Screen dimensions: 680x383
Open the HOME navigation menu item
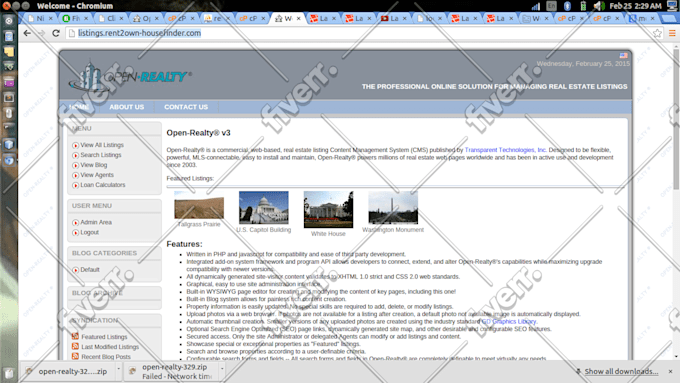click(x=79, y=107)
